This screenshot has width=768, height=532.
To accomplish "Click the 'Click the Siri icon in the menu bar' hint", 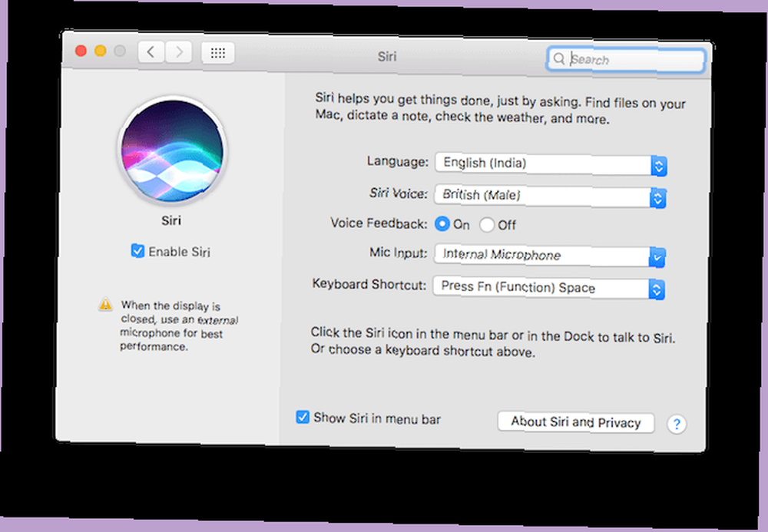I will (493, 342).
